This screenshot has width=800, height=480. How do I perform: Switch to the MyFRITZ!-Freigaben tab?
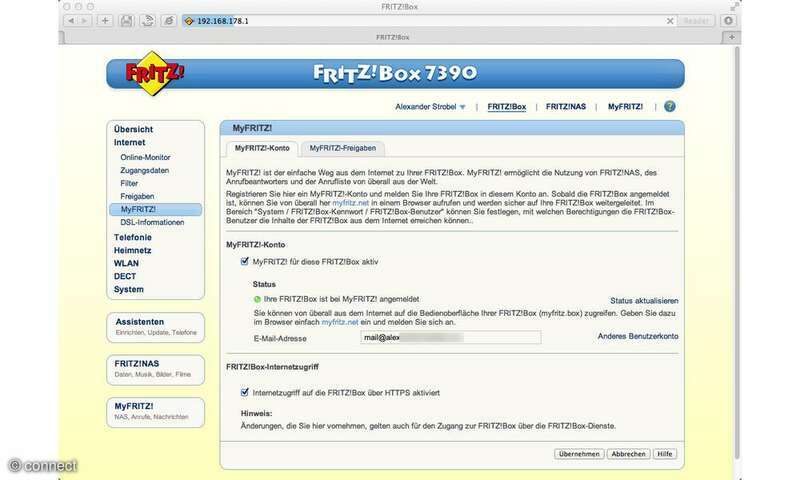click(x=343, y=148)
